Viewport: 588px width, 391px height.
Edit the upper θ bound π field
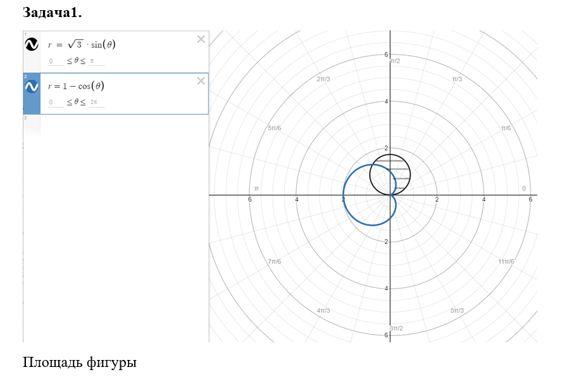(96, 61)
